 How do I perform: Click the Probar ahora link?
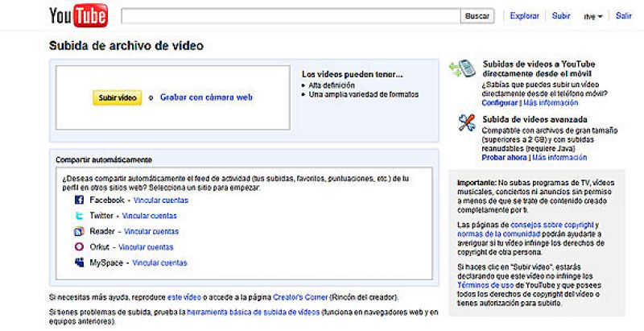(505, 158)
